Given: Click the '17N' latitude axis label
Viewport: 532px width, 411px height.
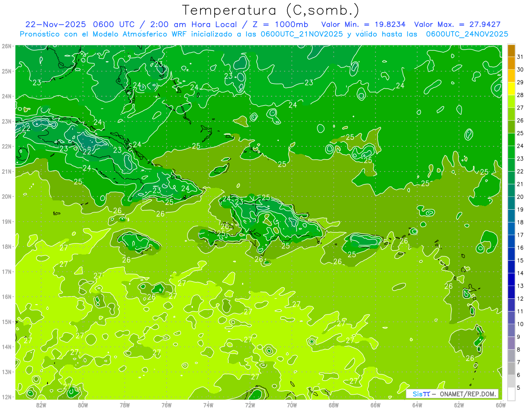Looking at the screenshot, I should (x=7, y=272).
